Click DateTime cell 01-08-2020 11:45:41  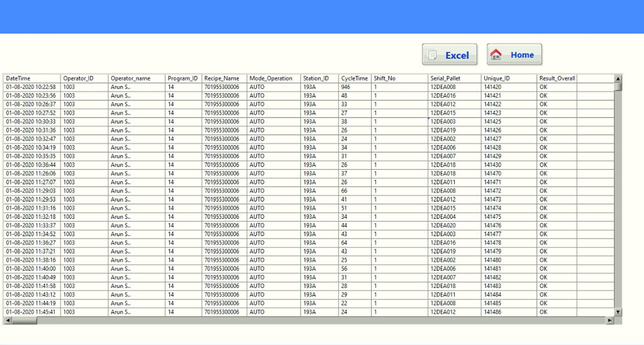(32, 312)
